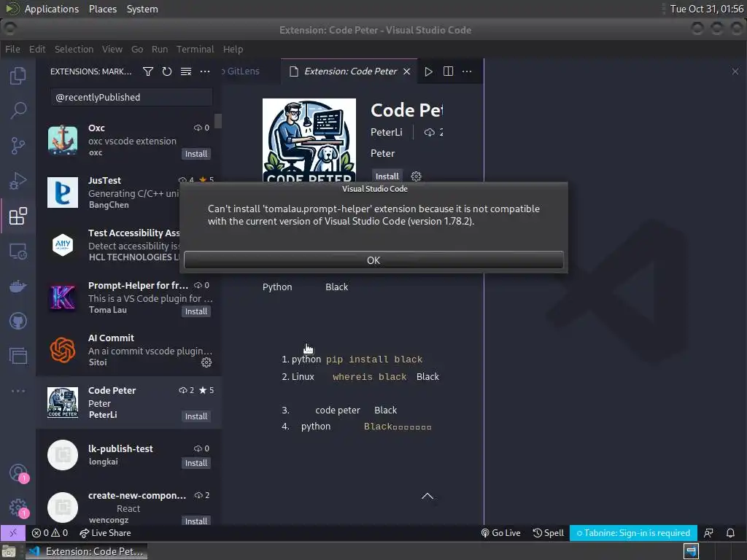This screenshot has height=560, width=747.
Task: Click the scroll-to-top chevron in extension page
Action: [x=427, y=496]
